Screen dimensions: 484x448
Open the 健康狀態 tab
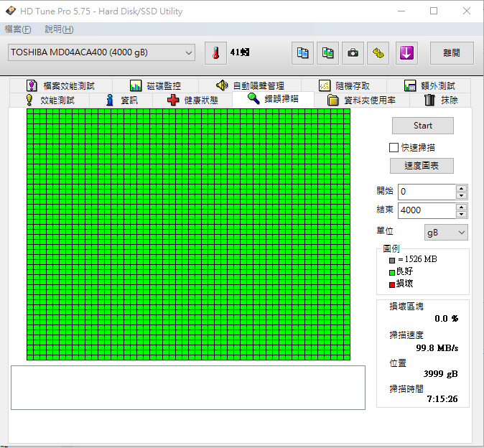click(192, 100)
